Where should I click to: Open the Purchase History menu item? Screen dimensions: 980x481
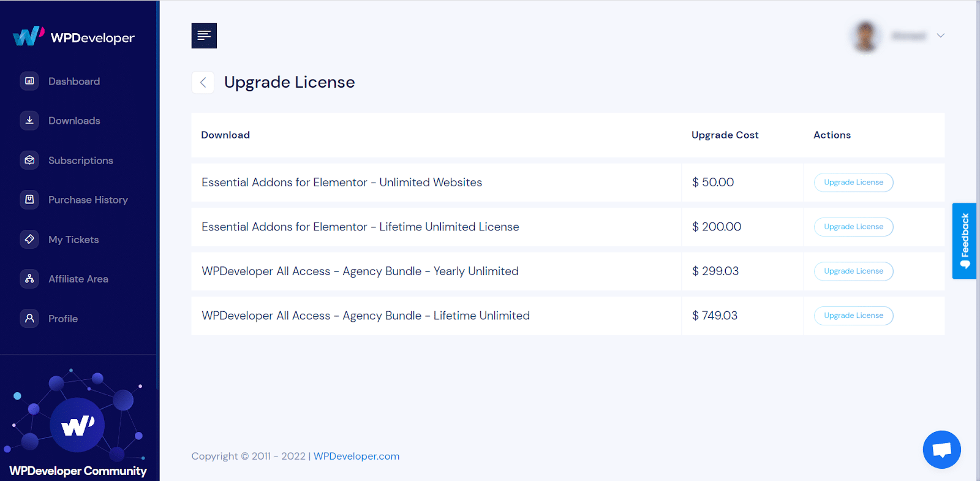tap(88, 200)
